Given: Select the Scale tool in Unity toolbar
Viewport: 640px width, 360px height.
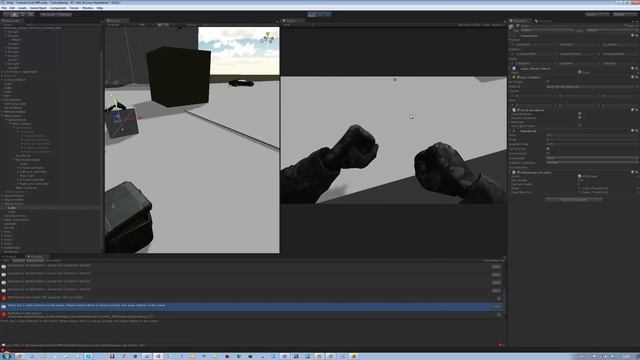Looking at the screenshot, I should [x=31, y=14].
